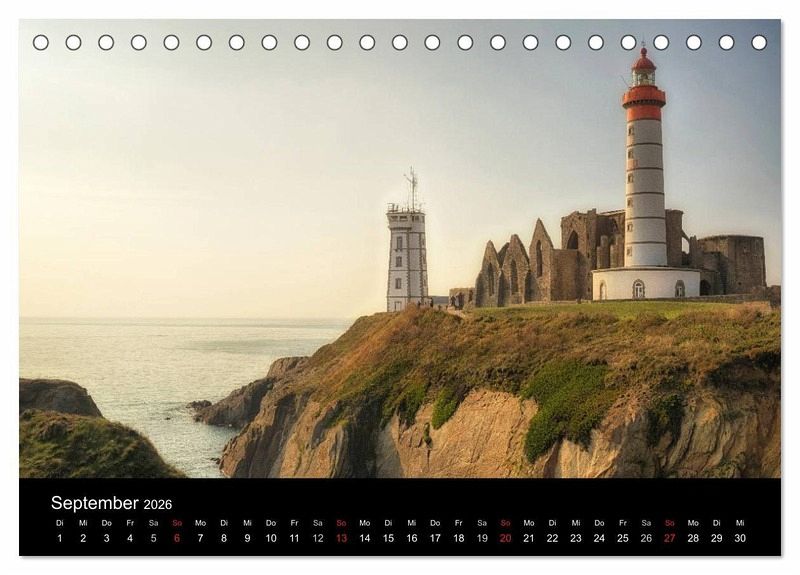
Task: Click the red 'So' label above 13
Action: pos(341,523)
